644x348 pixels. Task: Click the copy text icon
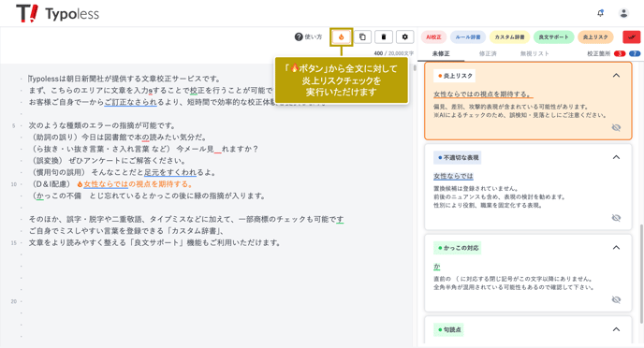point(362,36)
